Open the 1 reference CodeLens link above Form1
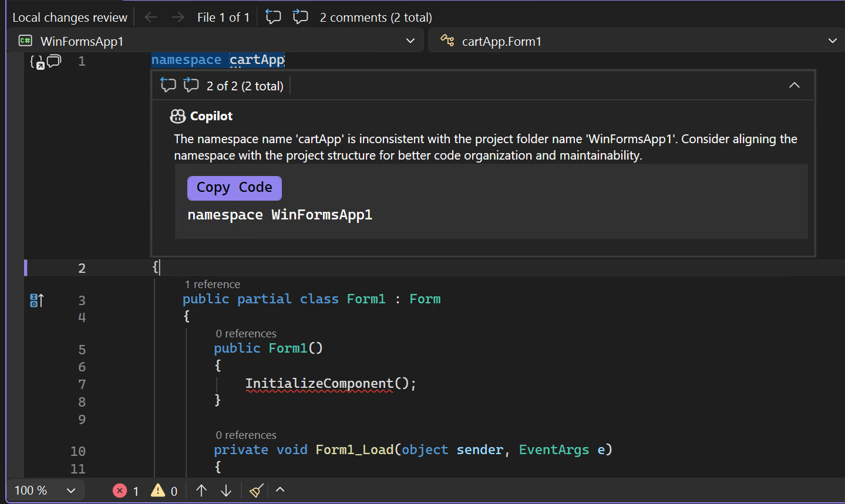Image resolution: width=845 pixels, height=504 pixels. pyautogui.click(x=213, y=284)
